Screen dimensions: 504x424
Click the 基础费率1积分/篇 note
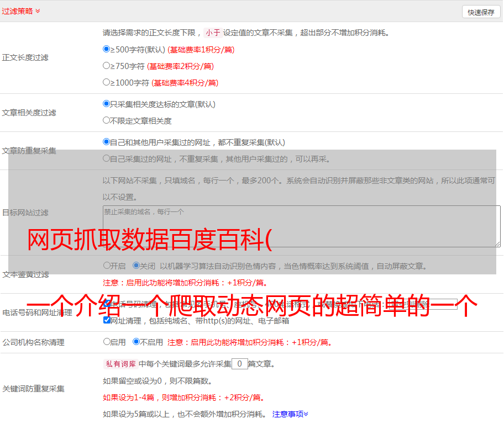201,50
